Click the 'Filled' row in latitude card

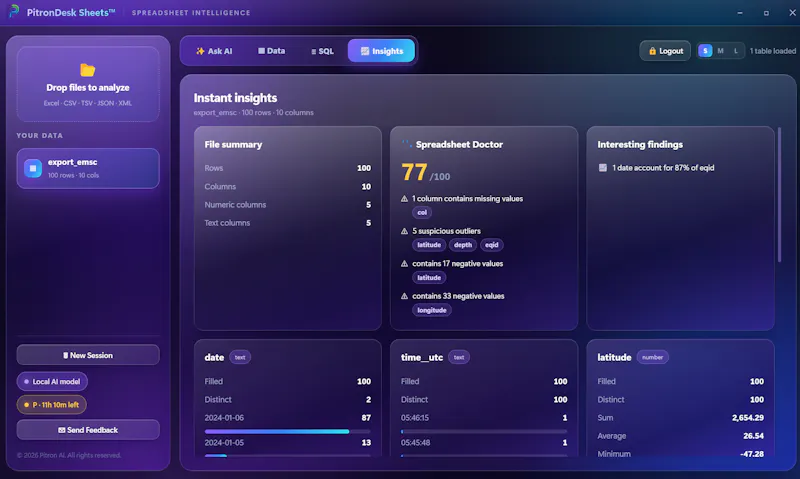(681, 382)
